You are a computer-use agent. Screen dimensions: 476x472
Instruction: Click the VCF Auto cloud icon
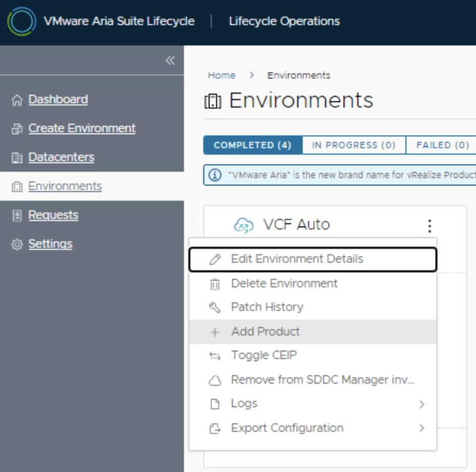point(244,225)
